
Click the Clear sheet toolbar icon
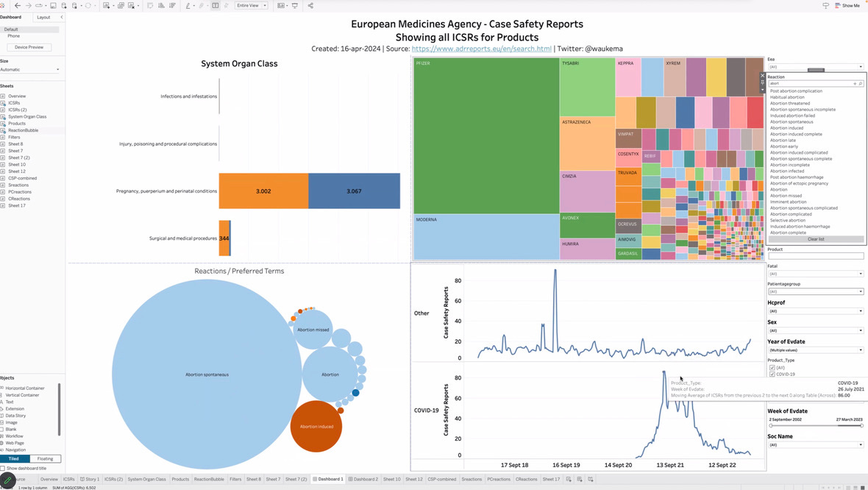(131, 6)
